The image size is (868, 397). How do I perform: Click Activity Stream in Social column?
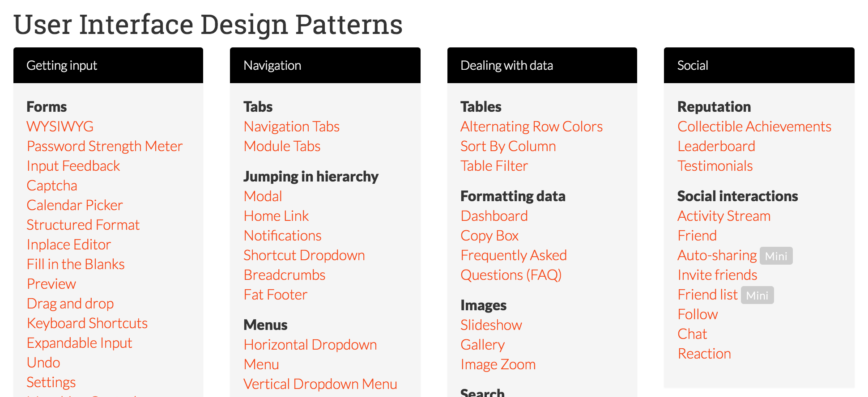[x=724, y=215]
